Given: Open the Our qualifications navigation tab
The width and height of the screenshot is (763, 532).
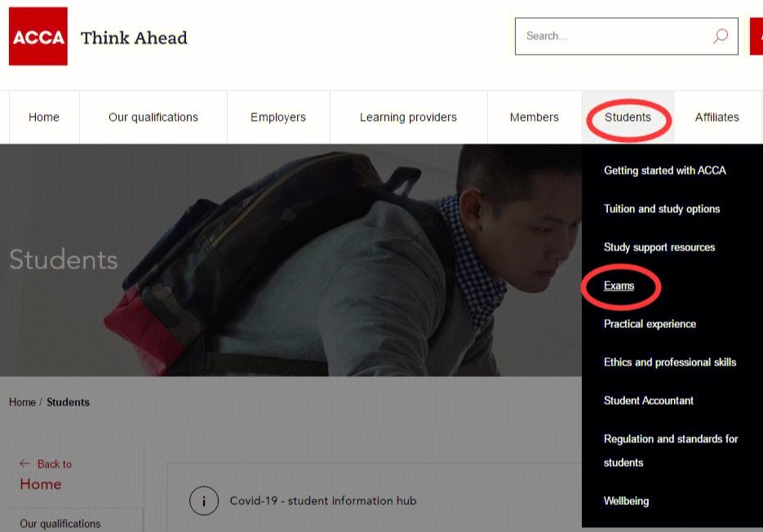Looking at the screenshot, I should 153,117.
